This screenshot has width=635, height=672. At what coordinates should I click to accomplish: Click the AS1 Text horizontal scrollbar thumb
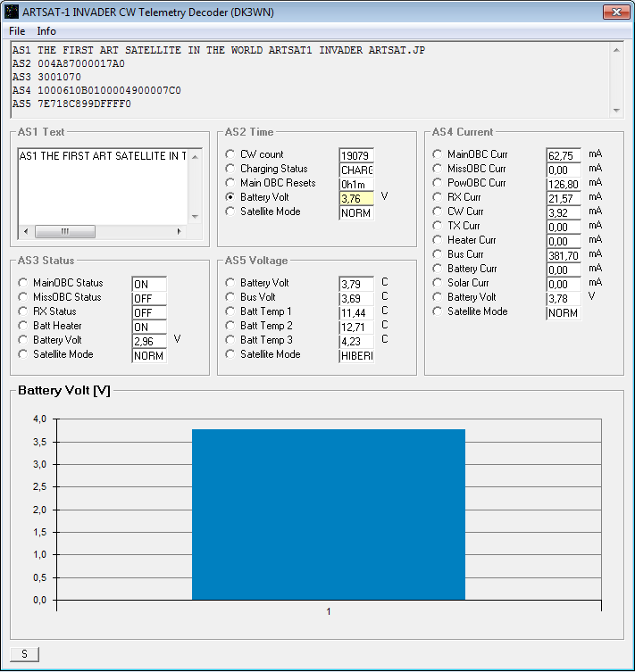[x=64, y=231]
